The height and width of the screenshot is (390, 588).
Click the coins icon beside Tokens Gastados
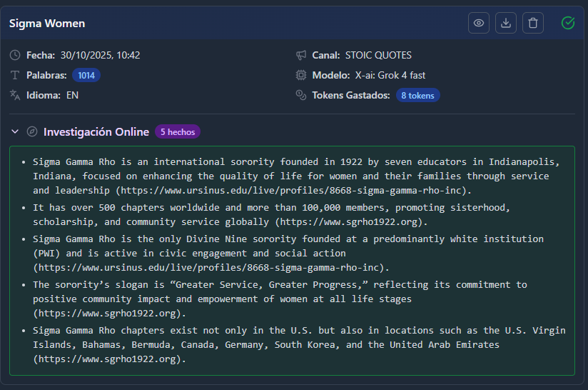(x=301, y=95)
